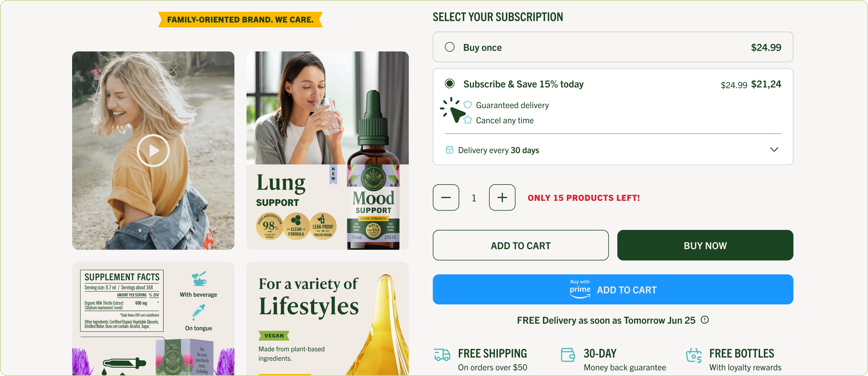
Task: Expand the delivery frequency chevron
Action: coord(774,150)
